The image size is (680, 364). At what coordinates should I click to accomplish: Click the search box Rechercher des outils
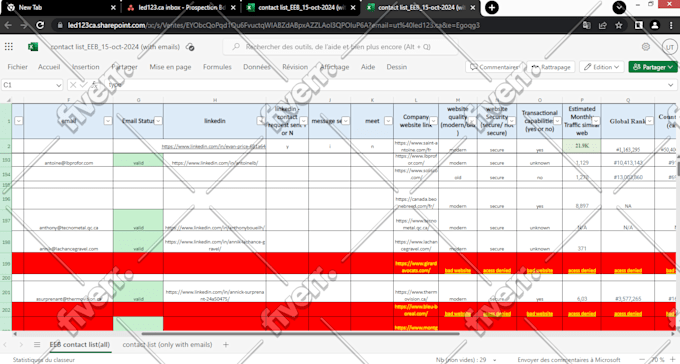pos(340,47)
